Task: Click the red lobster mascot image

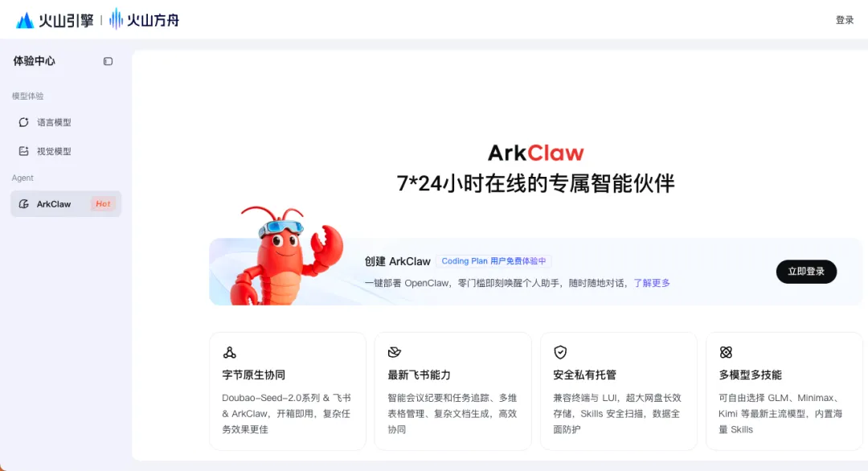Action: (x=285, y=256)
